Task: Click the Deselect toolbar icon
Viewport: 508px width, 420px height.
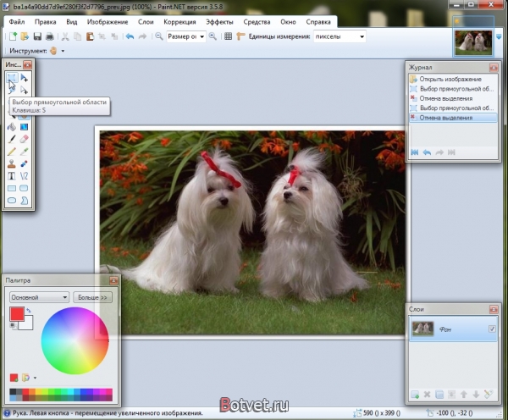Action: tap(114, 36)
